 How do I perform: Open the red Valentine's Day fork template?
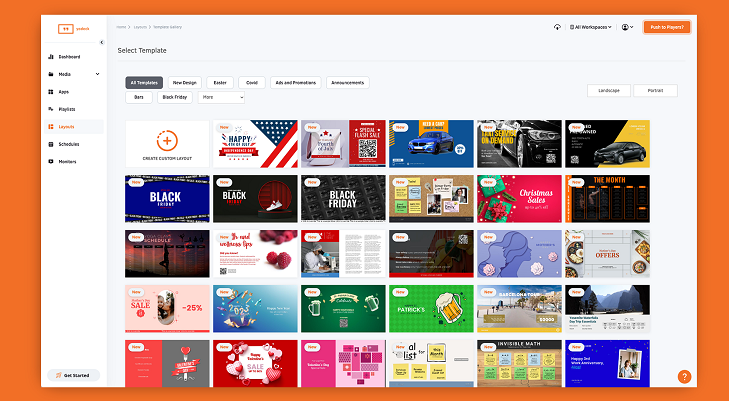(167, 363)
